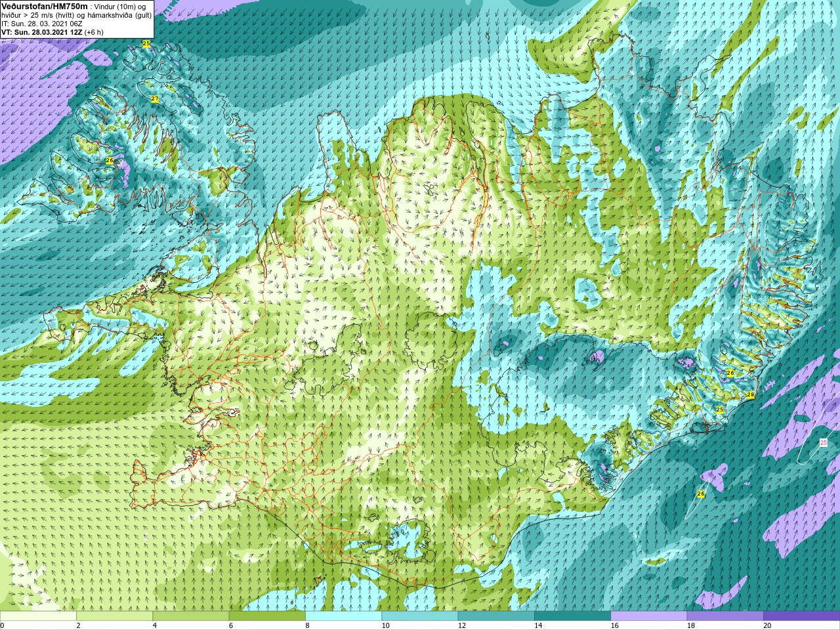Click the legend swatch between 8 and 10
This screenshot has height=630, width=840.
[x=343, y=616]
